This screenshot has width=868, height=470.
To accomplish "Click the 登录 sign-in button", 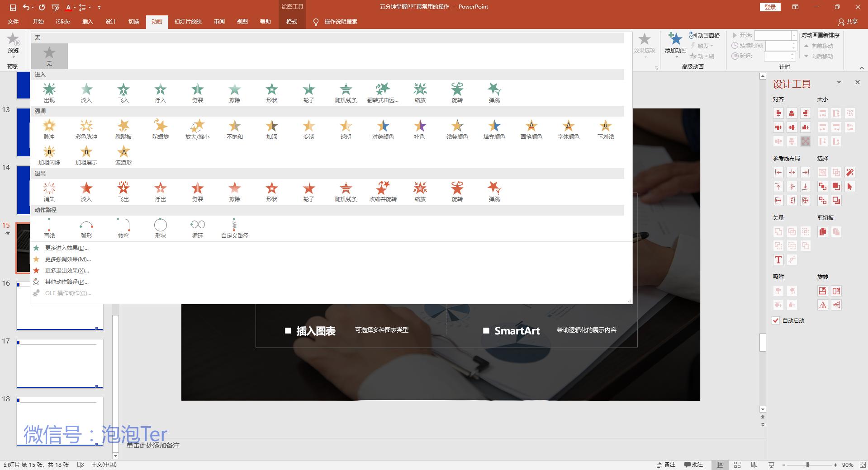I will point(770,7).
